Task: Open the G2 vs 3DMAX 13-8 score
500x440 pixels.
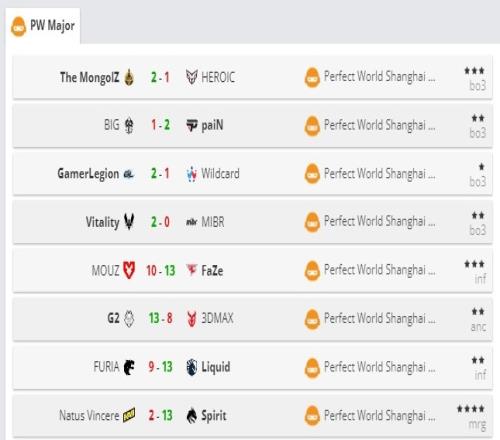Action: click(160, 318)
